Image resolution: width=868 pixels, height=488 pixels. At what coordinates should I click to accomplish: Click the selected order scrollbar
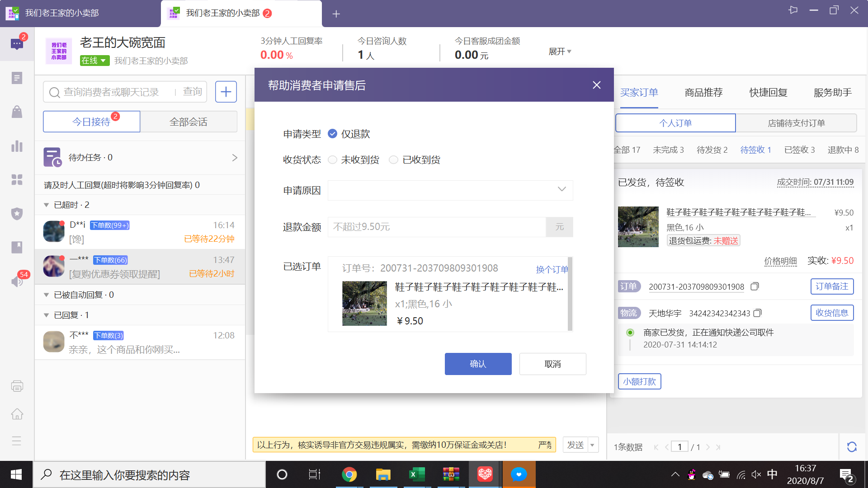[570, 294]
